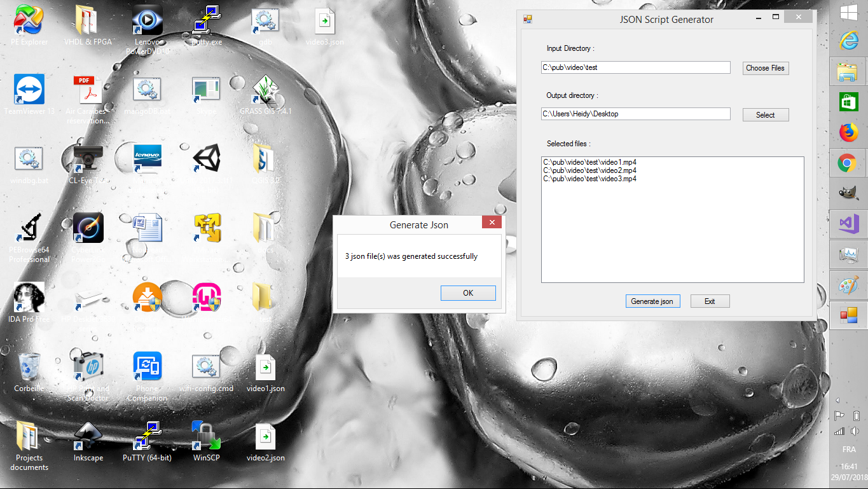The width and height of the screenshot is (868, 489).
Task: Click the Choose Files button
Action: (x=766, y=68)
